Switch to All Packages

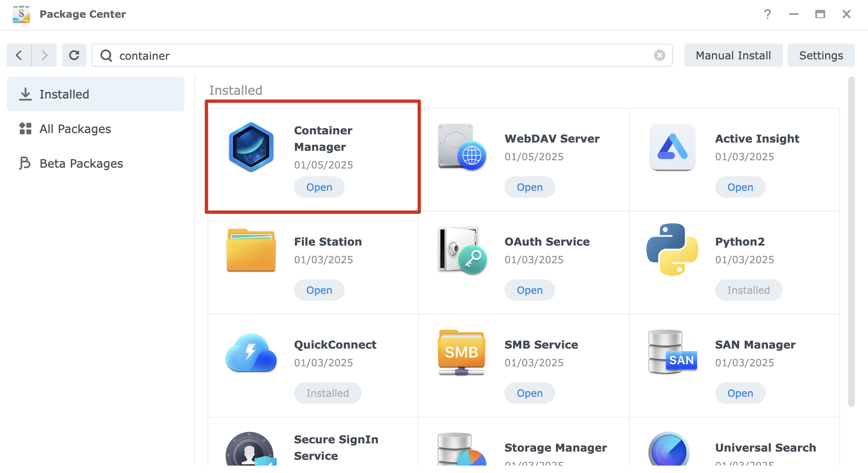96,129
